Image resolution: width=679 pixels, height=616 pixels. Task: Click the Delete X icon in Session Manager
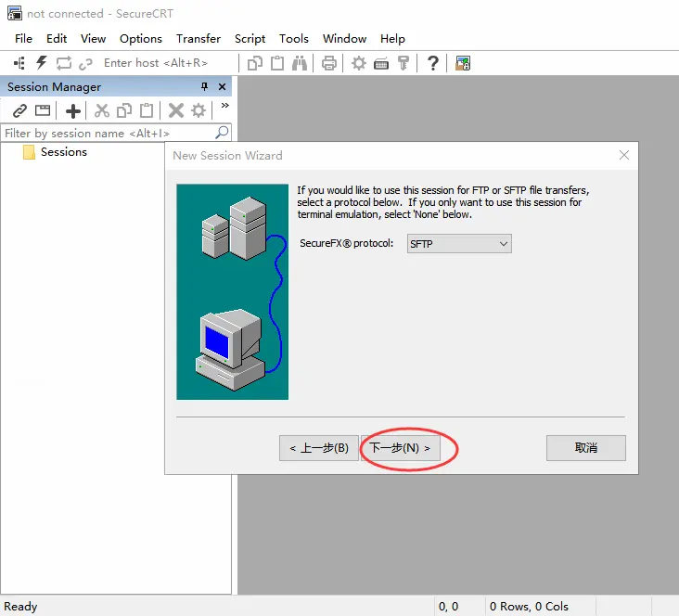(176, 110)
